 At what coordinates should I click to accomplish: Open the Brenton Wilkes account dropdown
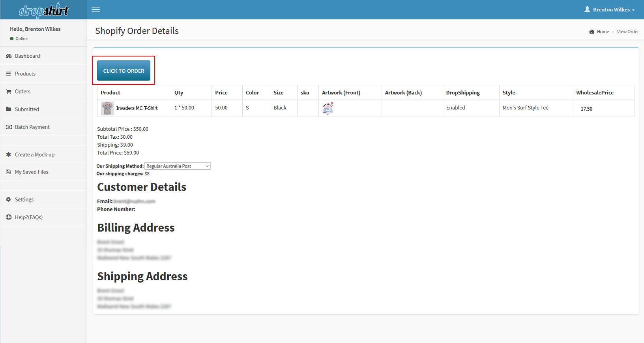pyautogui.click(x=610, y=9)
